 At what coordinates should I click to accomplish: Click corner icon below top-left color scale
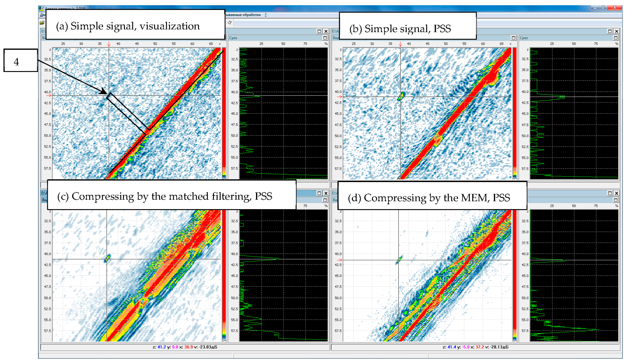tap(224, 178)
